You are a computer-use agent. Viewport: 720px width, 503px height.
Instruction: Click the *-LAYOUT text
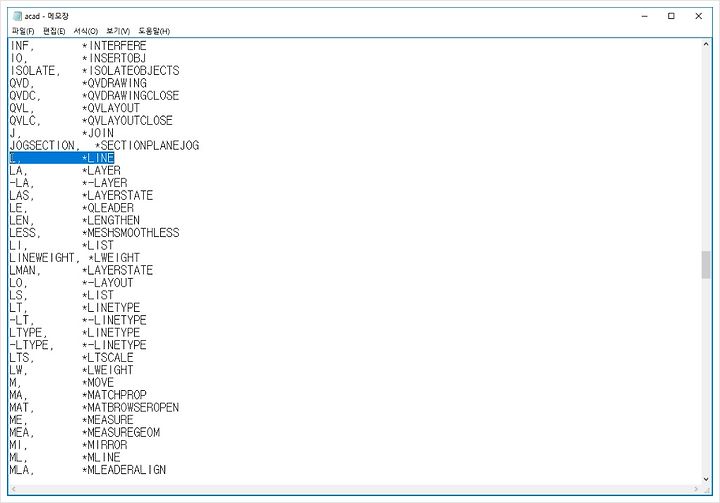[x=107, y=283]
